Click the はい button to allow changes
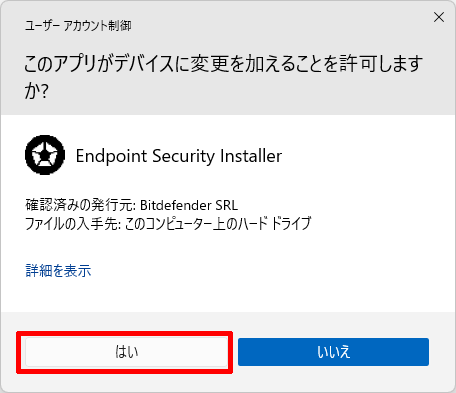The width and height of the screenshot is (456, 393). 127,352
